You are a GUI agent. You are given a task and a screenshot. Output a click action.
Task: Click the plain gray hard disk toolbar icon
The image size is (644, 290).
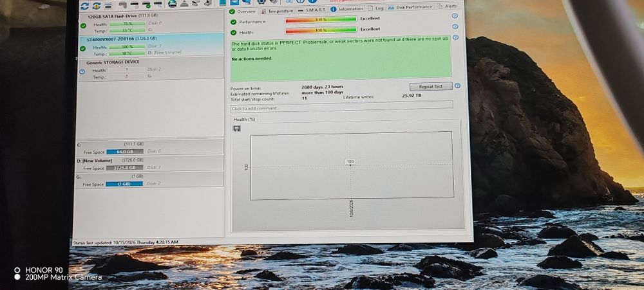[x=123, y=5]
